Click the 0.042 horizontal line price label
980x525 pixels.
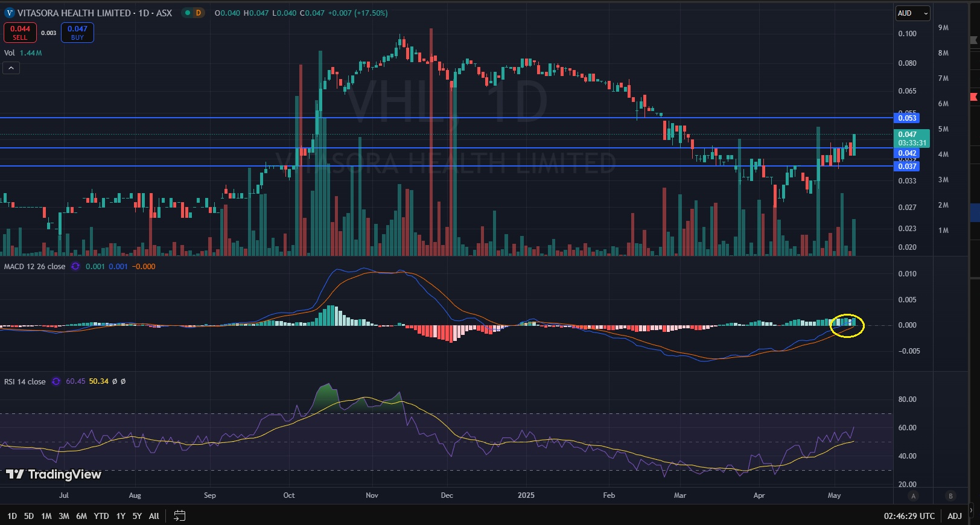pos(907,153)
